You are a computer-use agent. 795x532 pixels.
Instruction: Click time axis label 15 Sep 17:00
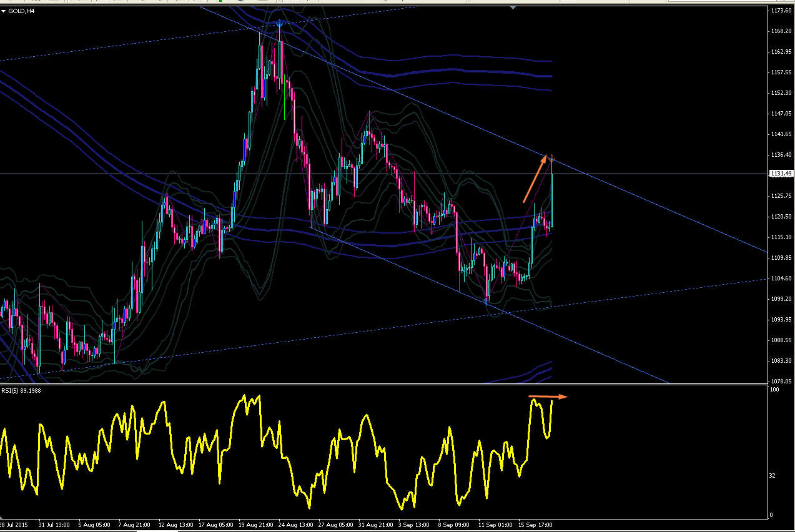534,525
